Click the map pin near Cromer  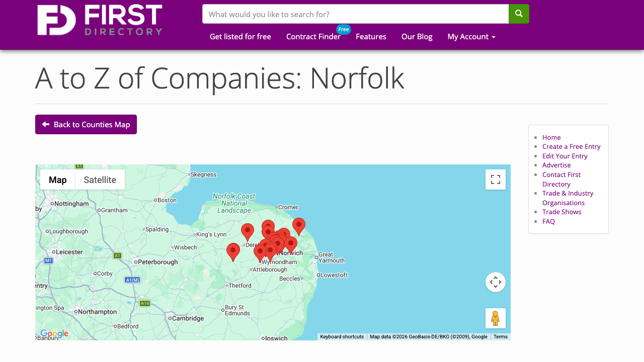point(299,225)
